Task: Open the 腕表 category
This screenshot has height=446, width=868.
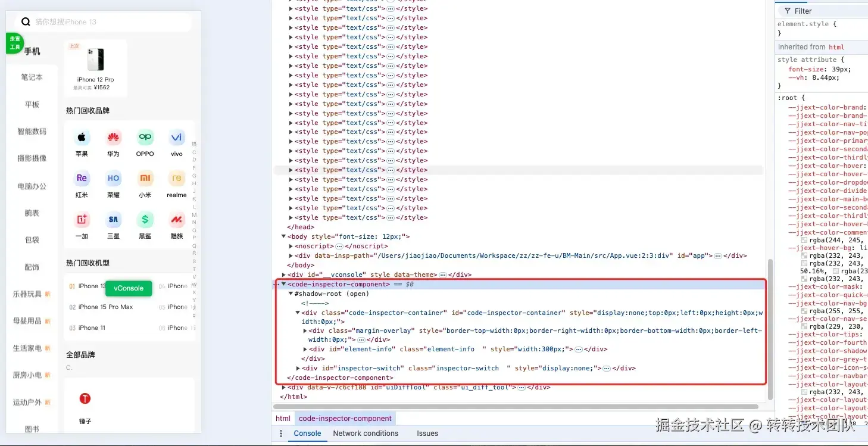Action: click(x=32, y=213)
